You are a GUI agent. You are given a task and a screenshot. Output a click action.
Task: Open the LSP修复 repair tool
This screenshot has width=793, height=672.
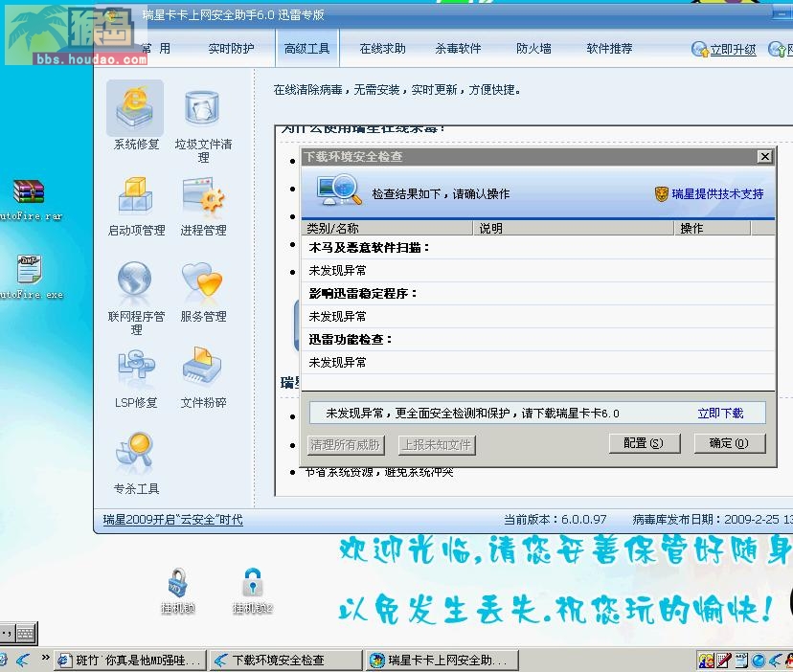tap(136, 378)
